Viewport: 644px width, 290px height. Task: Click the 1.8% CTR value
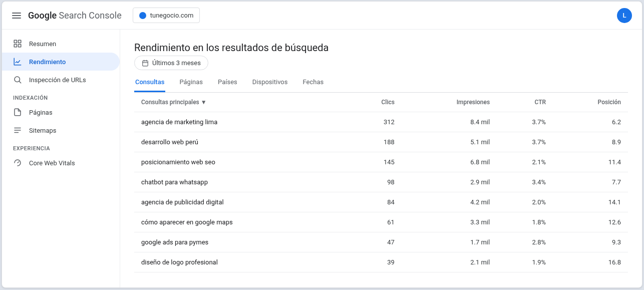click(539, 222)
